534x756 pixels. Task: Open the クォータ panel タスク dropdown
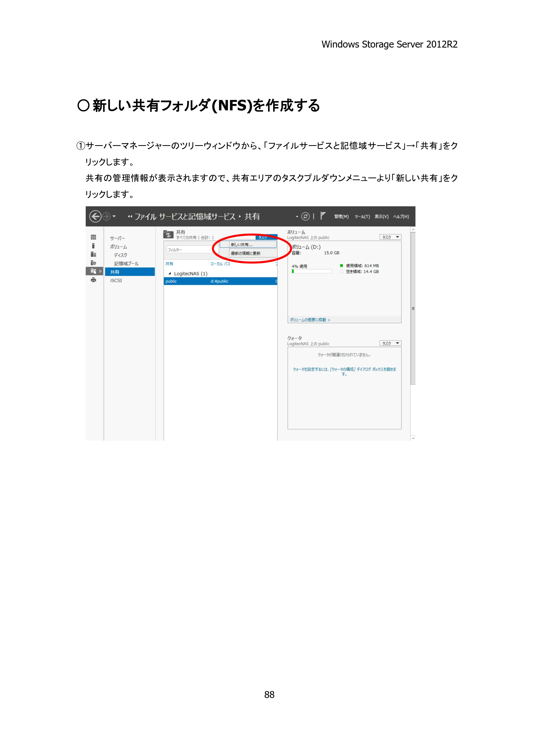coord(390,343)
